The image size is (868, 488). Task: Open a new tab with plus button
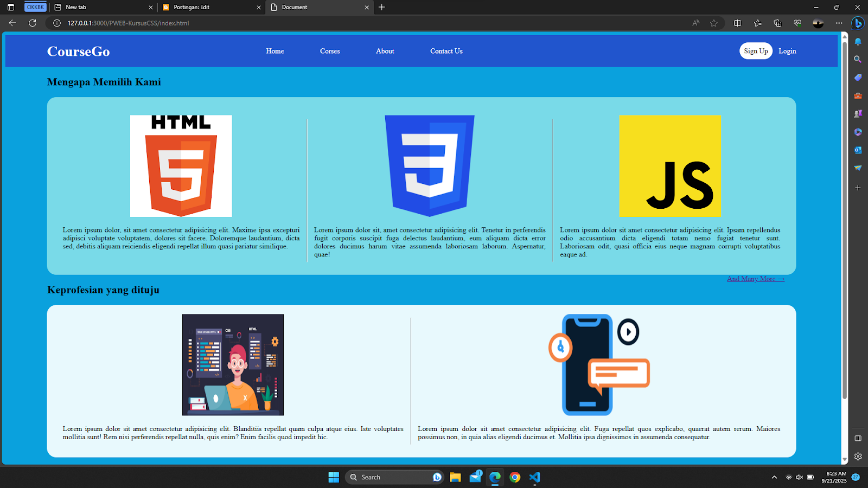point(382,7)
